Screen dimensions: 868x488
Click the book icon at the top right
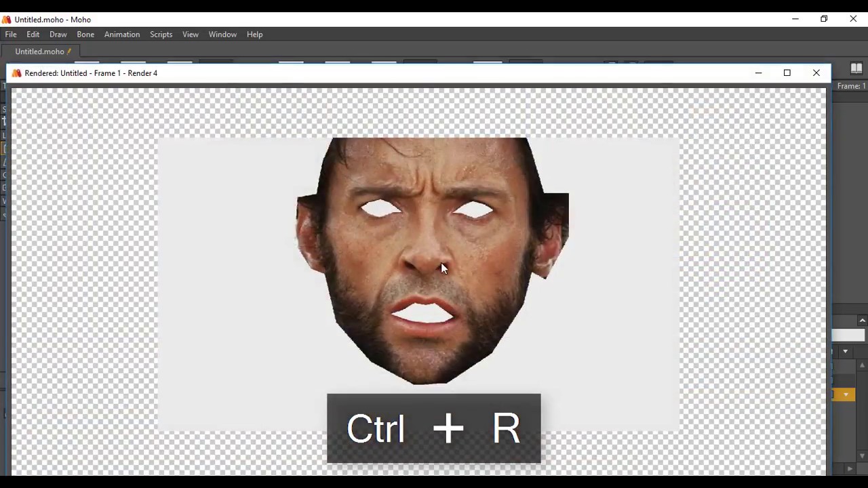click(x=856, y=68)
